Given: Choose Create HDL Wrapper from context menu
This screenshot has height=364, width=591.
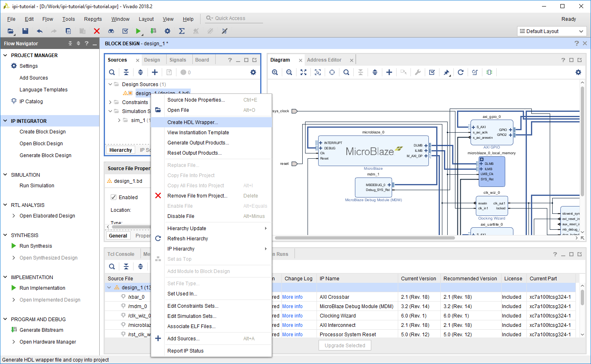Looking at the screenshot, I should [x=211, y=122].
